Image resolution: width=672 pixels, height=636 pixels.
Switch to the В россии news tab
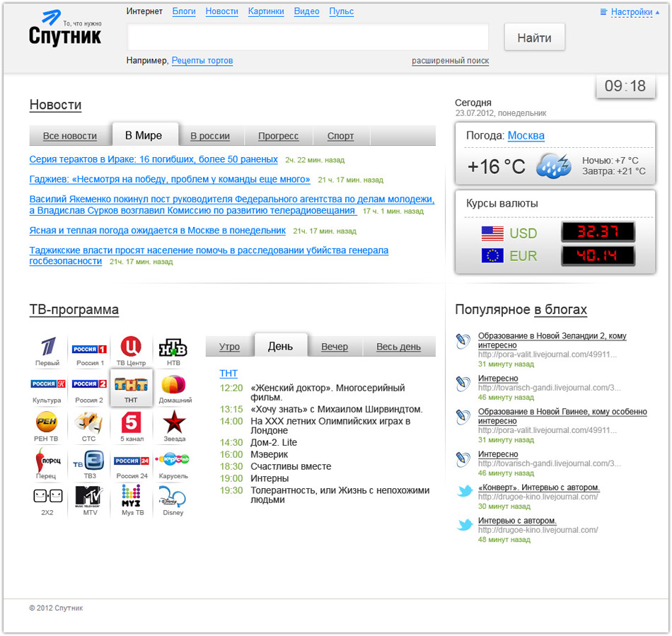tap(210, 136)
